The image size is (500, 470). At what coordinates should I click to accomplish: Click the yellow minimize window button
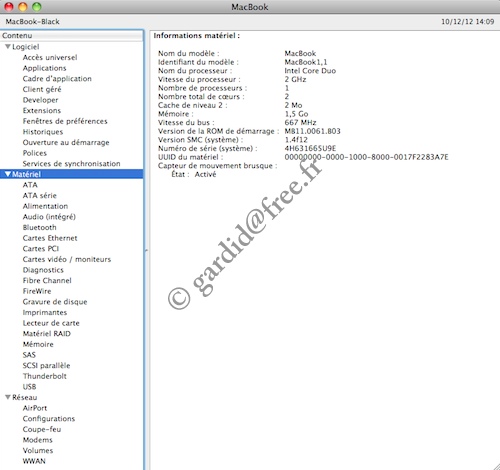point(23,6)
